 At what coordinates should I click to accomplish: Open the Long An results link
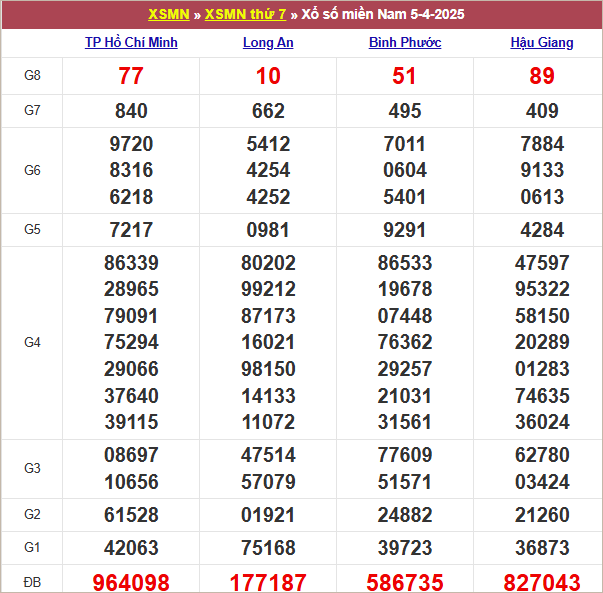coord(268,42)
